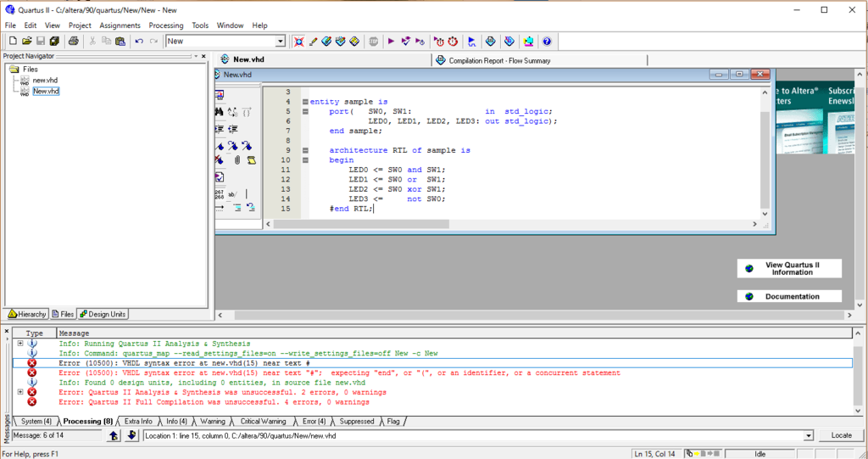The width and height of the screenshot is (868, 459).
Task: Open the Project Navigator panel dropdown arrow
Action: click(x=196, y=56)
